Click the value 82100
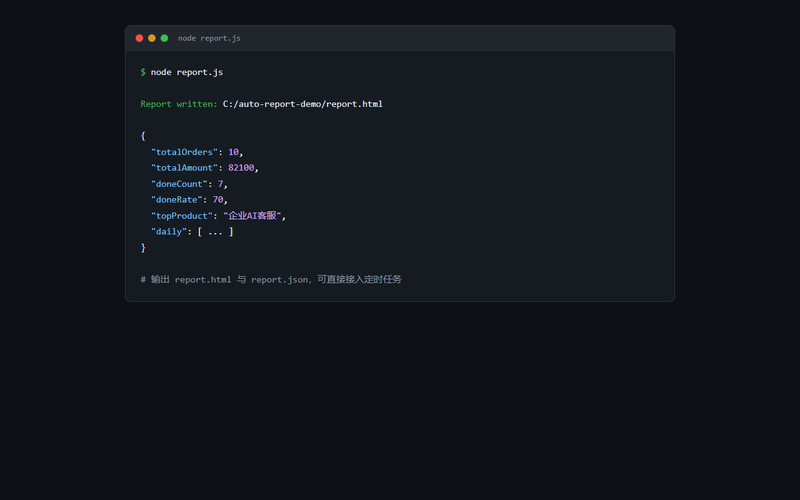 241,168
